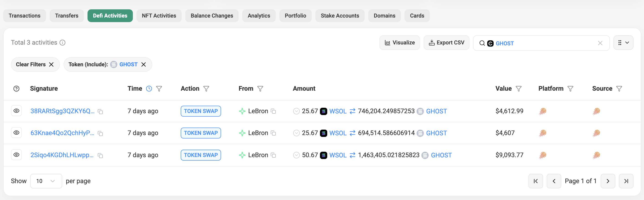This screenshot has width=644, height=200.
Task: Toggle eye icon for 63Knae4Qo2QchHyP row
Action: pos(16,133)
